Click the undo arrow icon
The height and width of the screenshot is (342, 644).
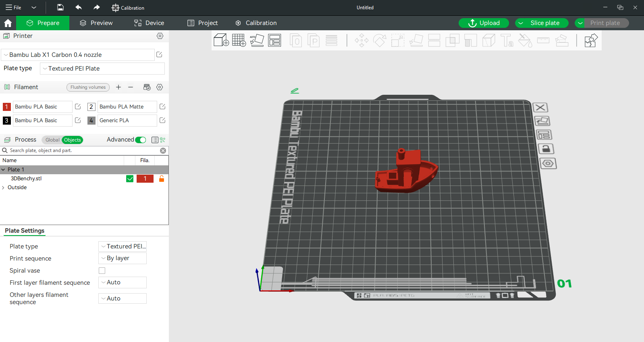[79, 7]
